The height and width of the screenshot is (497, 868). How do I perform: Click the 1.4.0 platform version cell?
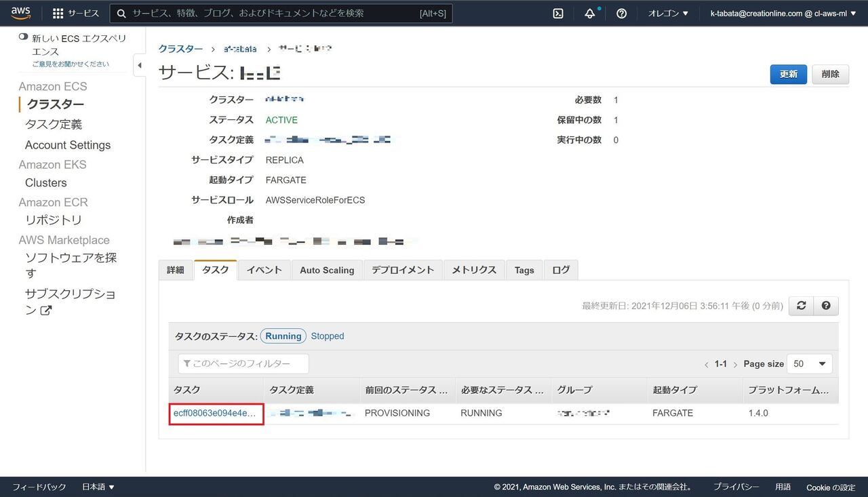(x=758, y=413)
